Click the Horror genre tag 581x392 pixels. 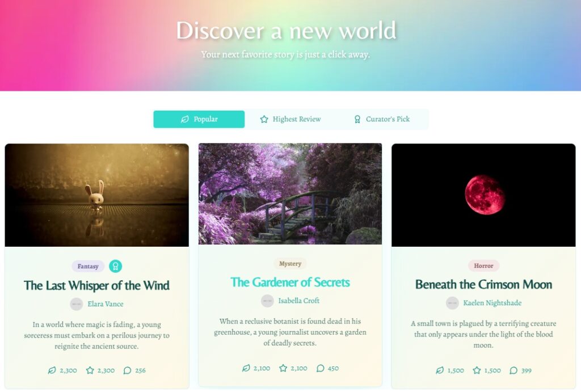point(483,265)
